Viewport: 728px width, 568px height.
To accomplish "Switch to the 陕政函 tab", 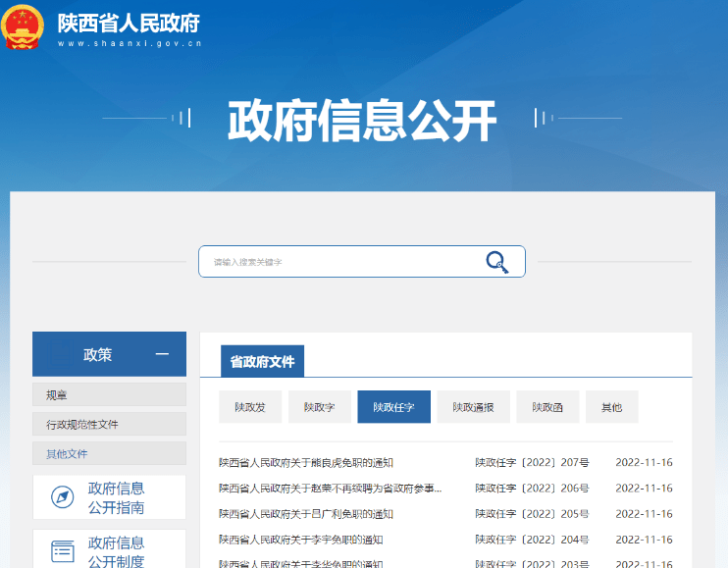I will (547, 407).
